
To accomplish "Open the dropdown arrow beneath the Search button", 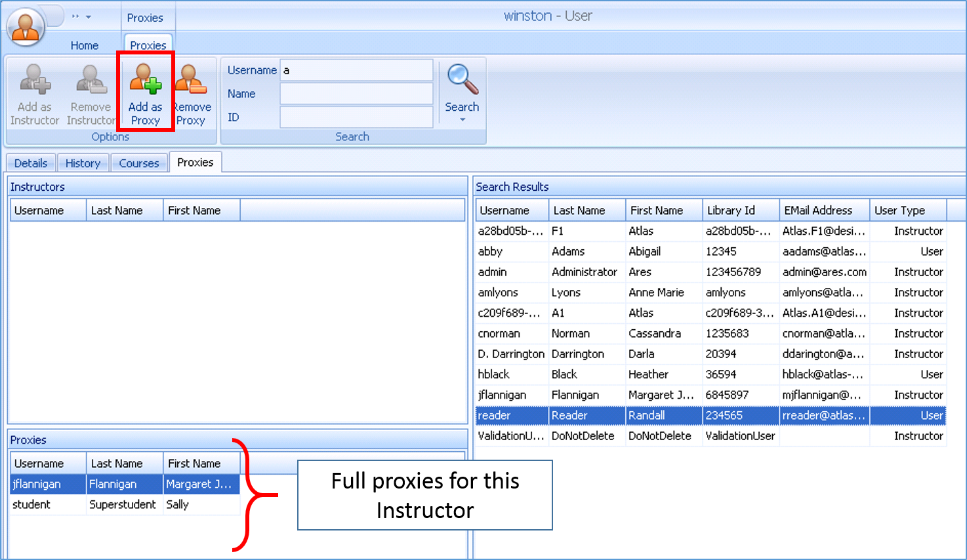I will (x=462, y=120).
